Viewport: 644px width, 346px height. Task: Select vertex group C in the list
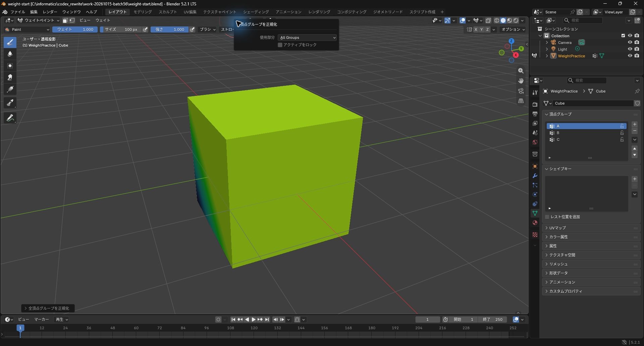point(587,139)
